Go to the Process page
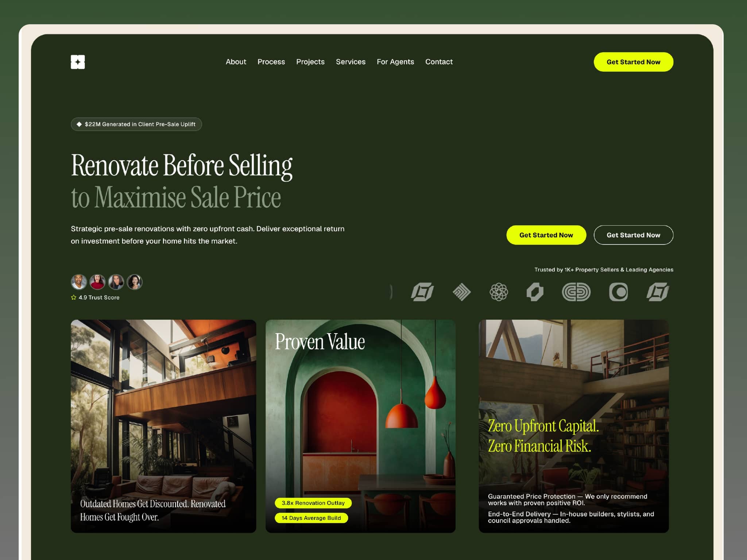The height and width of the screenshot is (560, 747). [x=271, y=62]
